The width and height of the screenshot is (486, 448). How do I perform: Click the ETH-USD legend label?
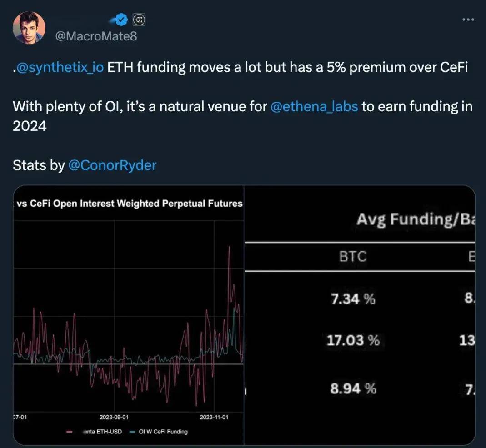tap(103, 432)
